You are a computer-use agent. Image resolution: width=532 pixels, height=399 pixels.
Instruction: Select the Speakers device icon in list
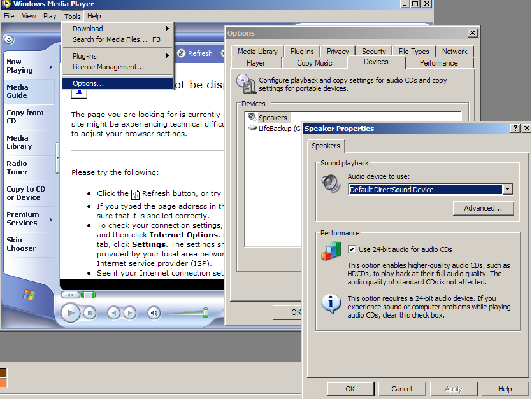coord(252,117)
